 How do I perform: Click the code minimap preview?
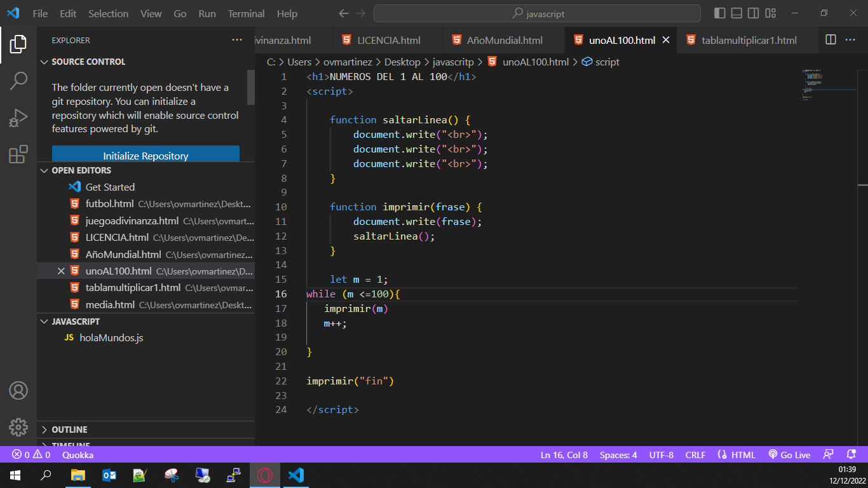pyautogui.click(x=829, y=85)
